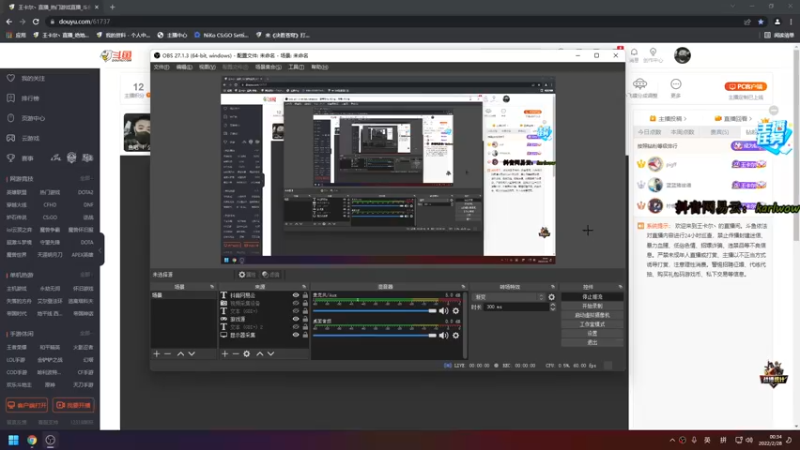Open the Windows Start menu

[x=13, y=440]
